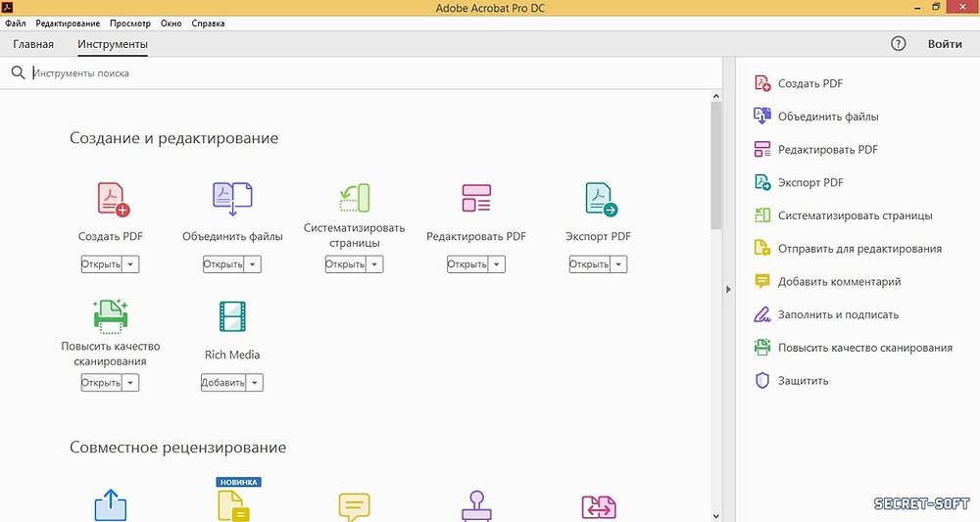Select the purple stamp icon

pos(477,505)
